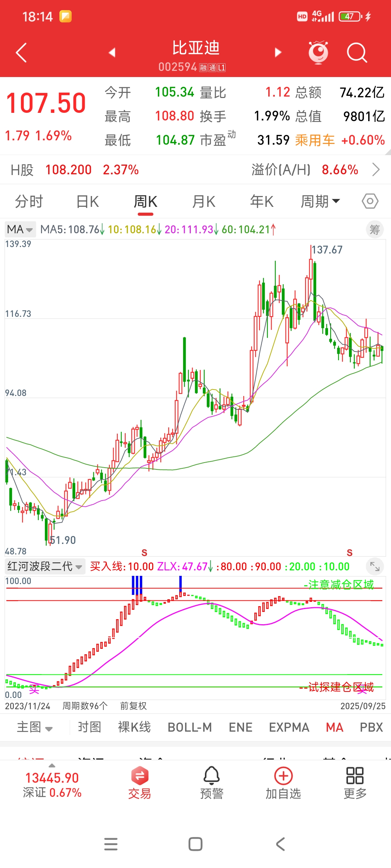Tap the H股 108.200 price
The width and height of the screenshot is (391, 868).
click(x=68, y=169)
